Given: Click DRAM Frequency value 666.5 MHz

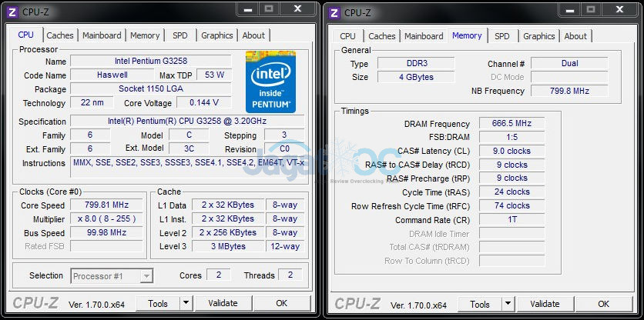Looking at the screenshot, I should 512,124.
